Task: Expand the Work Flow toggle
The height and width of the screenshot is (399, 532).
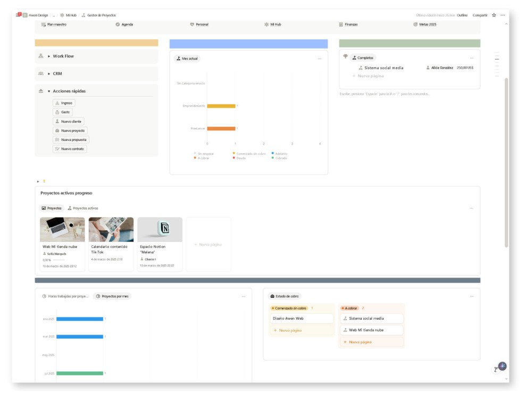Action: 49,56
